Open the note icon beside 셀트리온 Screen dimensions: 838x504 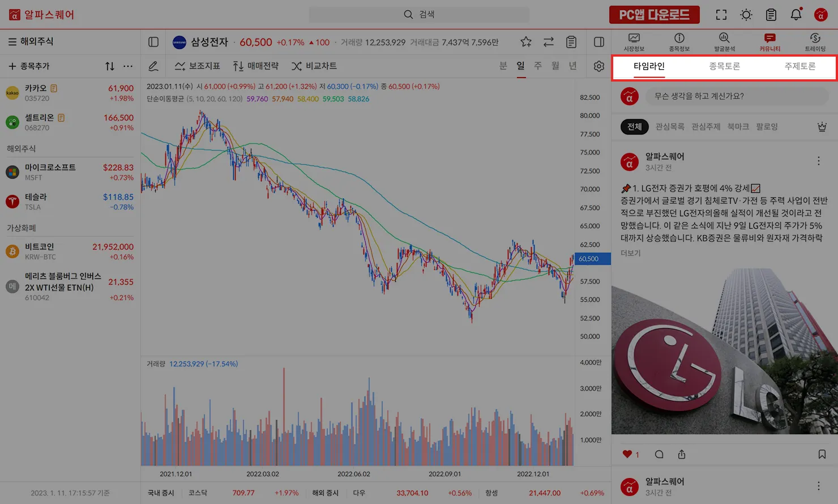point(61,118)
